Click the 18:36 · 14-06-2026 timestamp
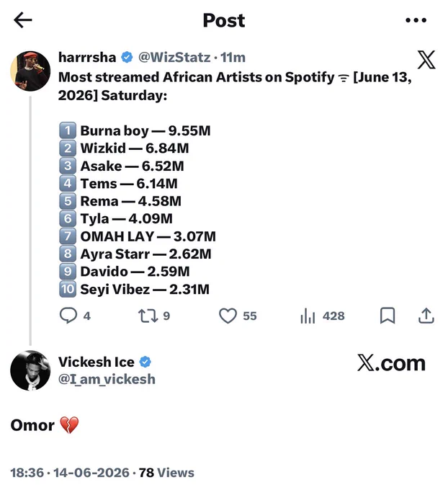Viewport: 448px width, 490px height. click(70, 473)
